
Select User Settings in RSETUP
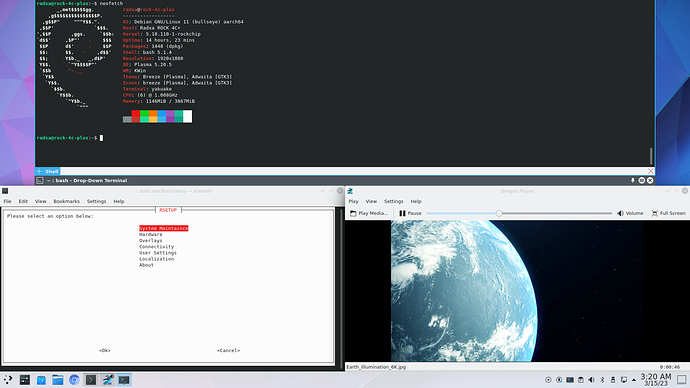[158, 253]
